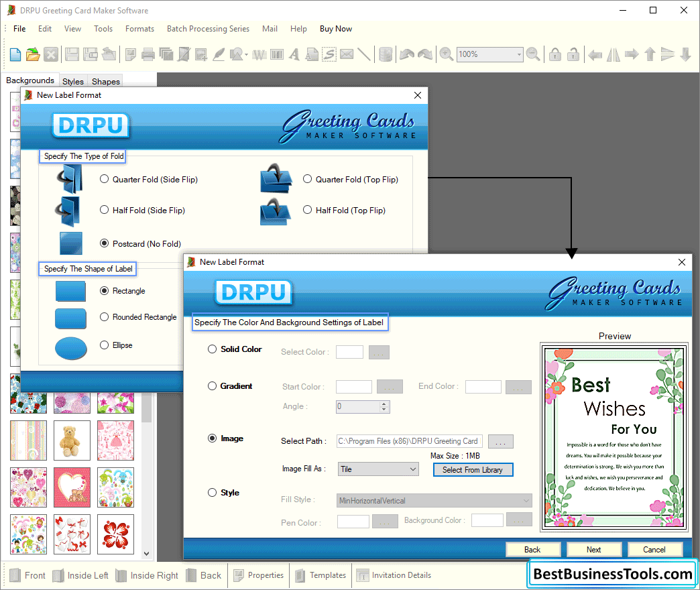This screenshot has width=700, height=590.
Task: Open the Formats menu
Action: click(x=139, y=29)
